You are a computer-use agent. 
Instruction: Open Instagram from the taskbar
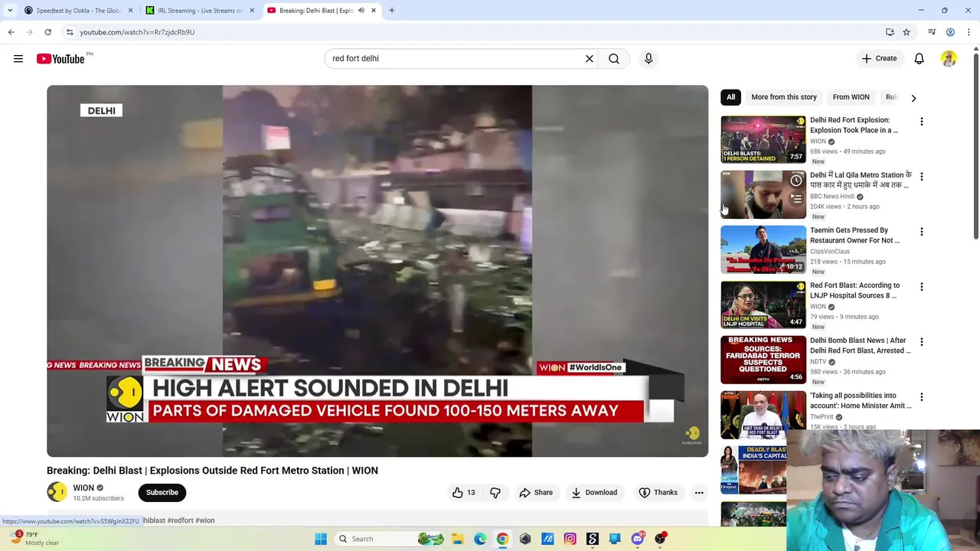coord(570,539)
